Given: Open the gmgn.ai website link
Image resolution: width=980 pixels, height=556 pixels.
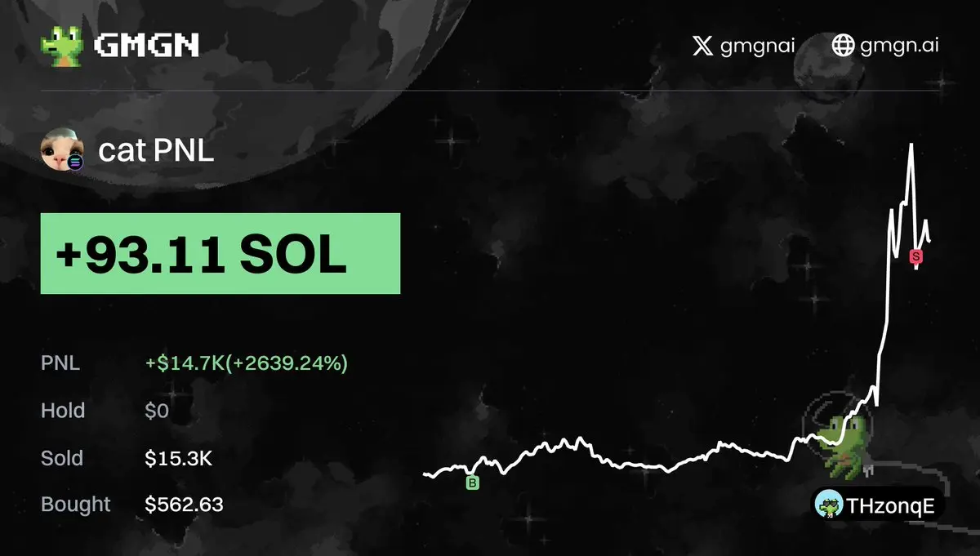Looking at the screenshot, I should (899, 46).
